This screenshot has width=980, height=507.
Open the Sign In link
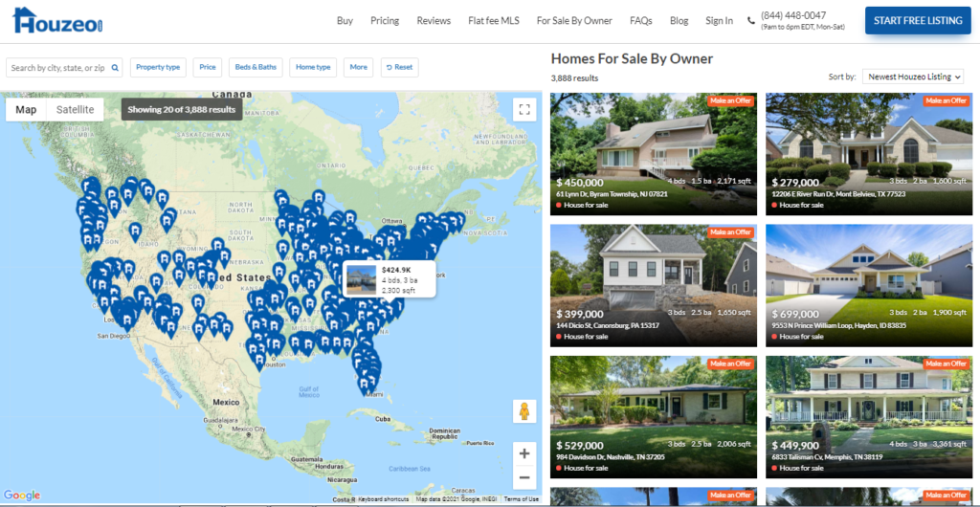point(720,21)
